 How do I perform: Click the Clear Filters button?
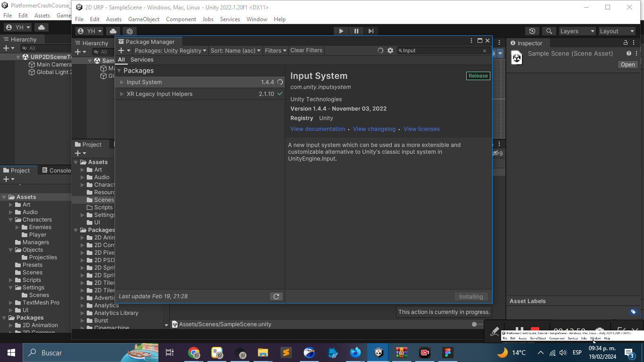[x=306, y=50]
